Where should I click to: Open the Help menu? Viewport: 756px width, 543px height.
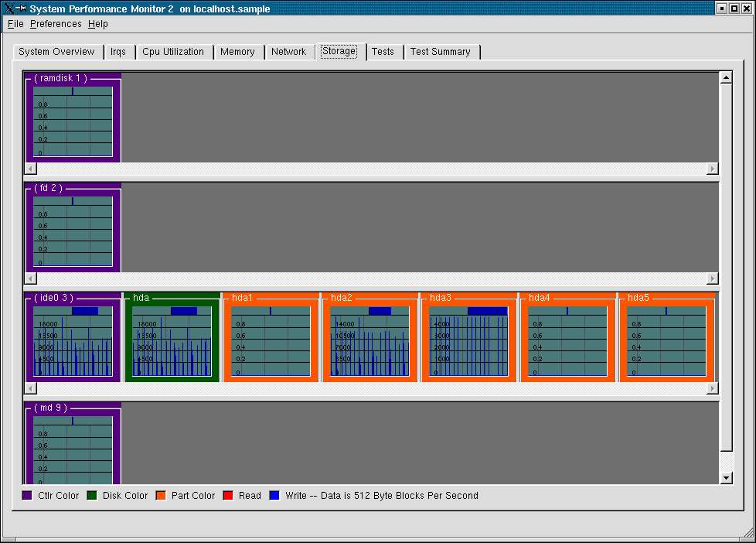tap(98, 24)
